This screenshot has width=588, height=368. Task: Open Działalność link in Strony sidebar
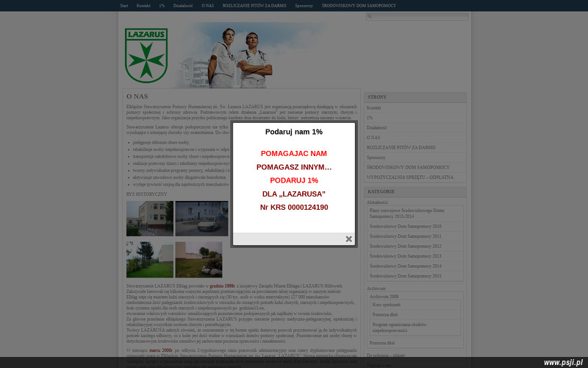click(x=377, y=127)
